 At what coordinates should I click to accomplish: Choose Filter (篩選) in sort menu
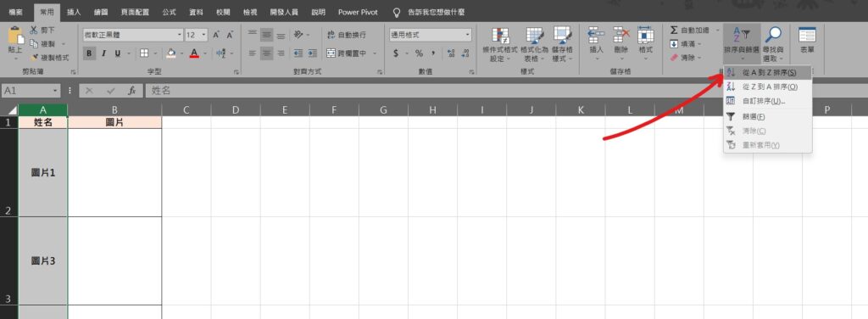(768, 117)
